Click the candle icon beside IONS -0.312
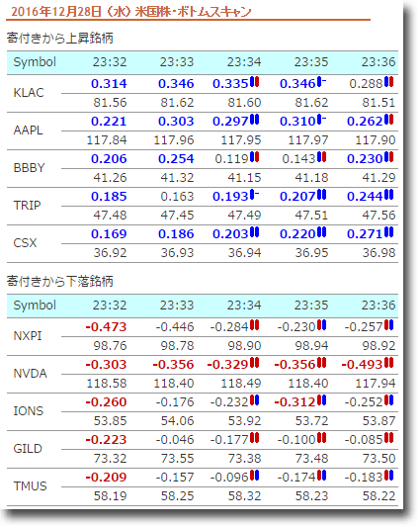The width and height of the screenshot is (420, 526). [322, 399]
